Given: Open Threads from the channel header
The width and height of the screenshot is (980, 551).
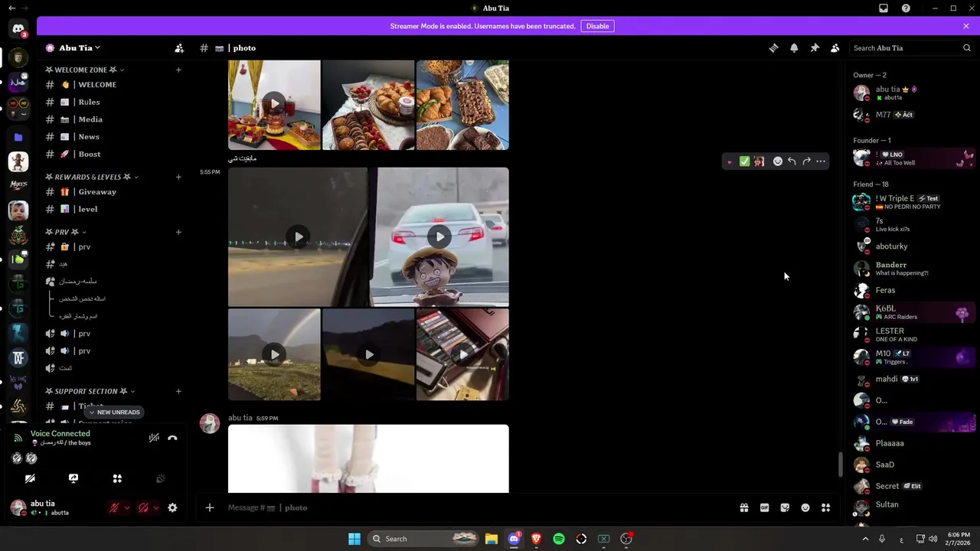Looking at the screenshot, I should 773,47.
